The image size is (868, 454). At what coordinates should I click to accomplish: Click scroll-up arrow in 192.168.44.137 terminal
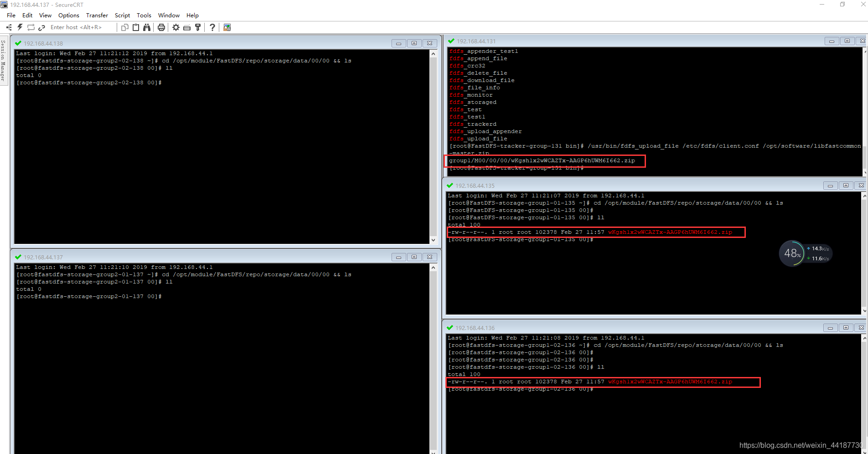[x=433, y=268]
